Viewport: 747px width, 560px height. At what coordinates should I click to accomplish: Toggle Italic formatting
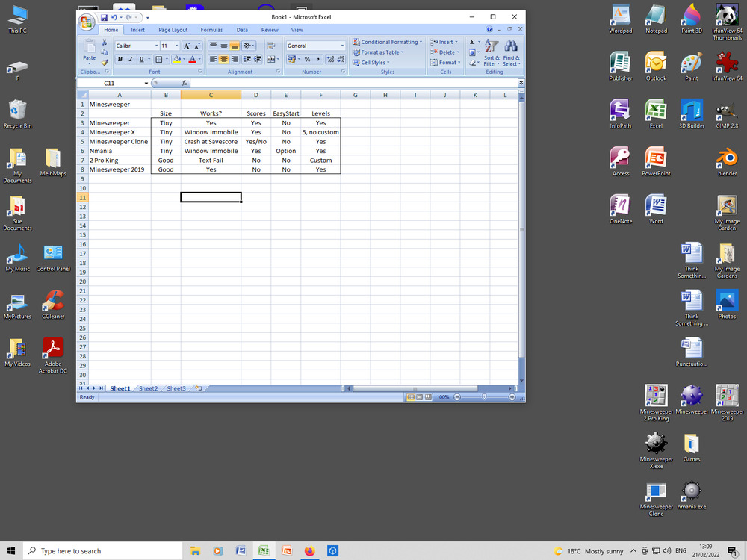click(130, 60)
